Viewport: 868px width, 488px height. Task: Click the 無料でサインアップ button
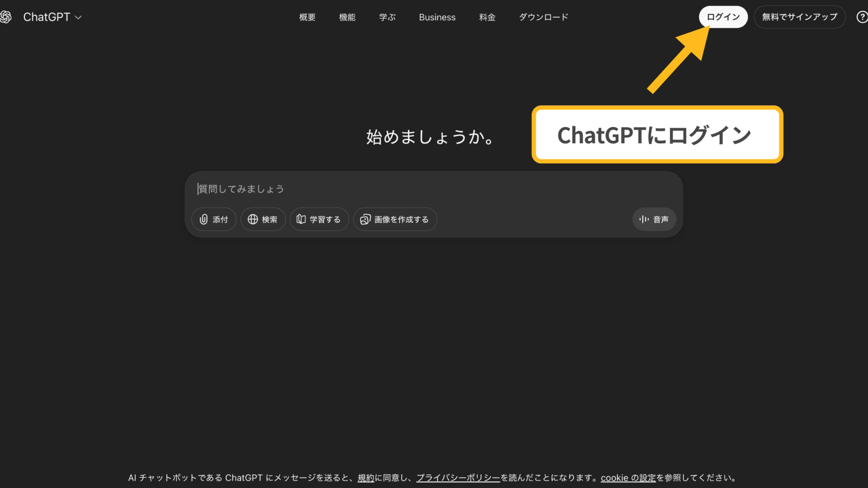click(799, 17)
